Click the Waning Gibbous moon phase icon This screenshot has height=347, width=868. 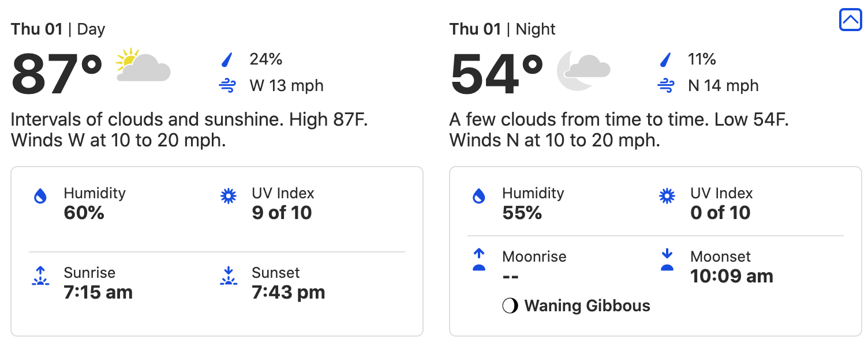(x=510, y=305)
